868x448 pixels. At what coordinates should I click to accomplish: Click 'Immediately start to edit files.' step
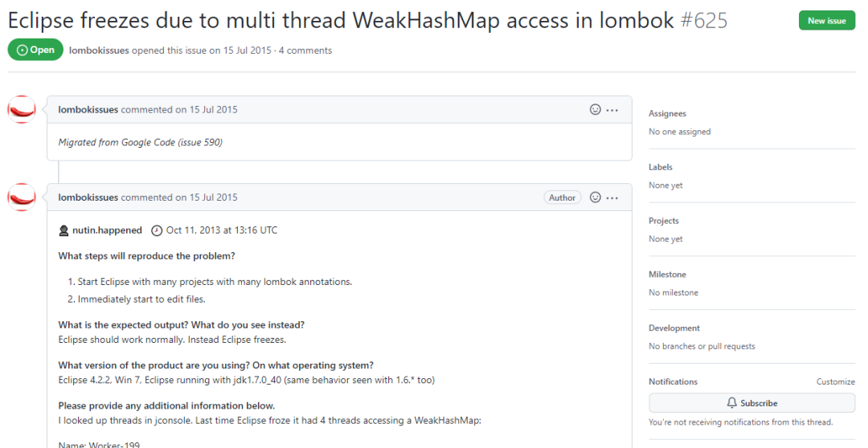pyautogui.click(x=141, y=299)
